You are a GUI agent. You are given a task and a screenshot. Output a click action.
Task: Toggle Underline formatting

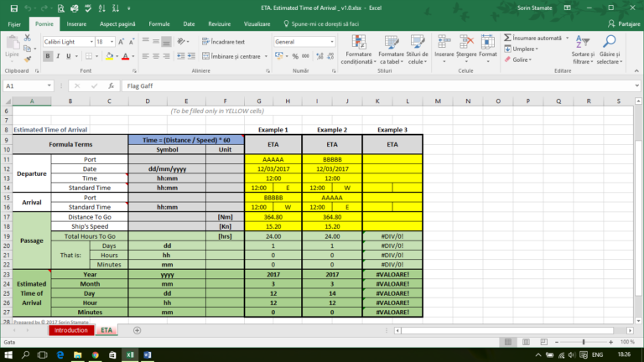(70, 56)
